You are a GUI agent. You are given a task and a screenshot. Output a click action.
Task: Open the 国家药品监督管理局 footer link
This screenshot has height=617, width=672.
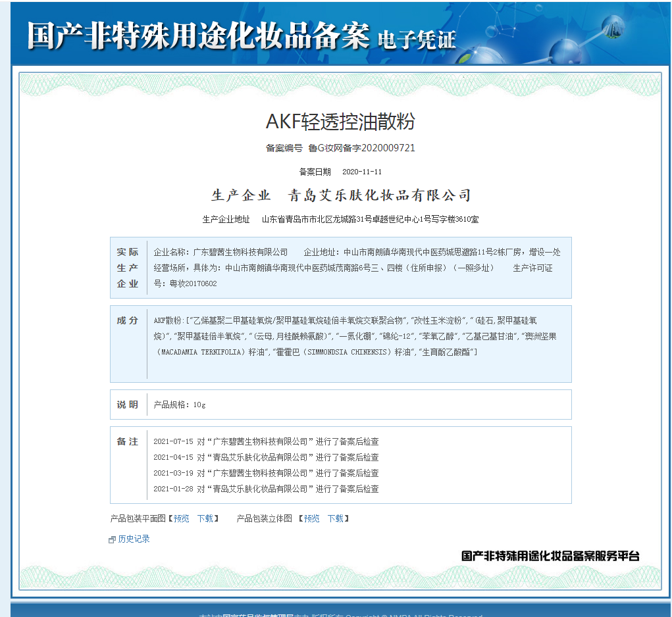tap(258, 615)
